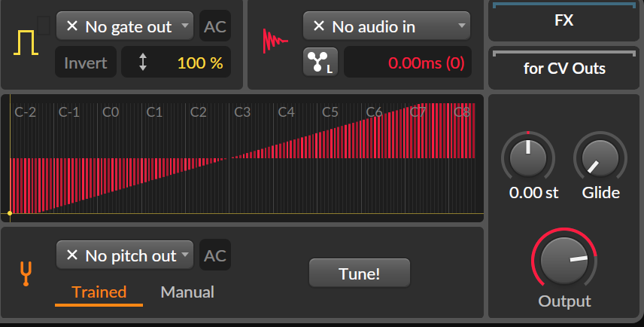Click the orange tuning fork icon
Viewport: 644px width, 327px height.
click(x=26, y=274)
